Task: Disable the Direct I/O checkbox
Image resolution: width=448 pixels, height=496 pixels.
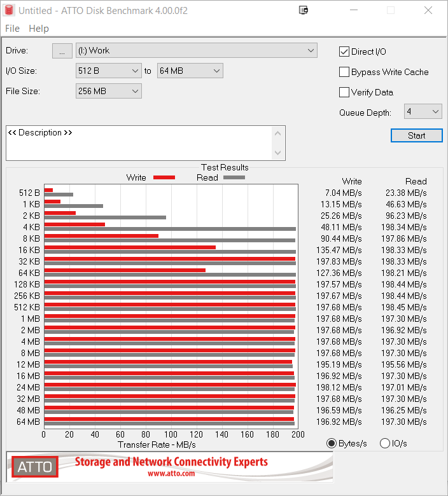Action: click(x=344, y=52)
